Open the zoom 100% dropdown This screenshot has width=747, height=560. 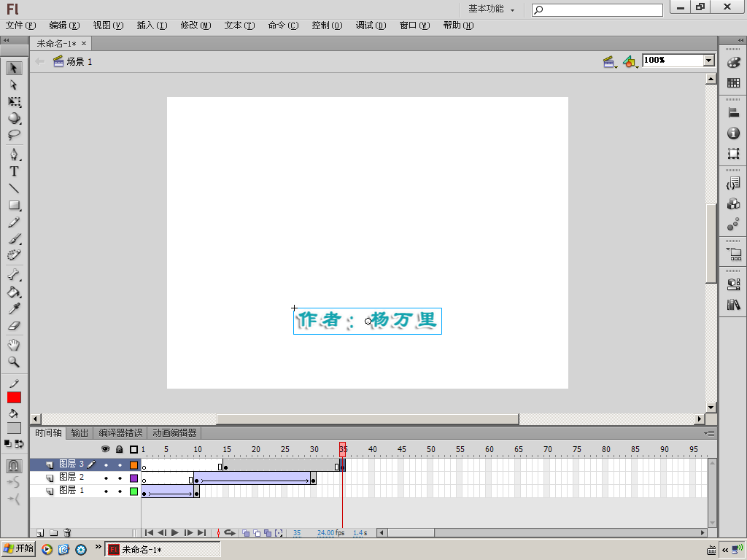pyautogui.click(x=709, y=60)
